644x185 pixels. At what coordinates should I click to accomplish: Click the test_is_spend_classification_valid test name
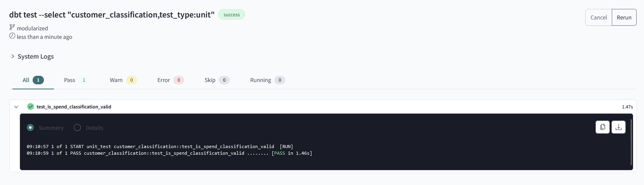click(74, 107)
